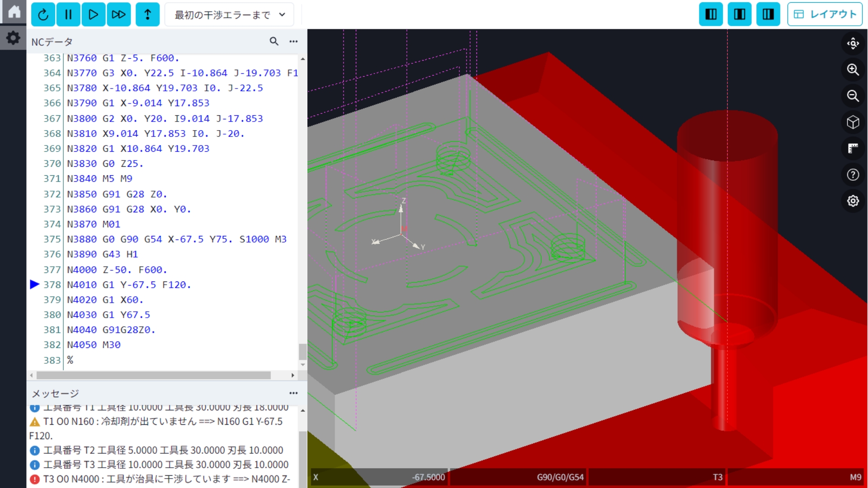
Task: Zoom in on the 3D view
Action: click(x=853, y=70)
